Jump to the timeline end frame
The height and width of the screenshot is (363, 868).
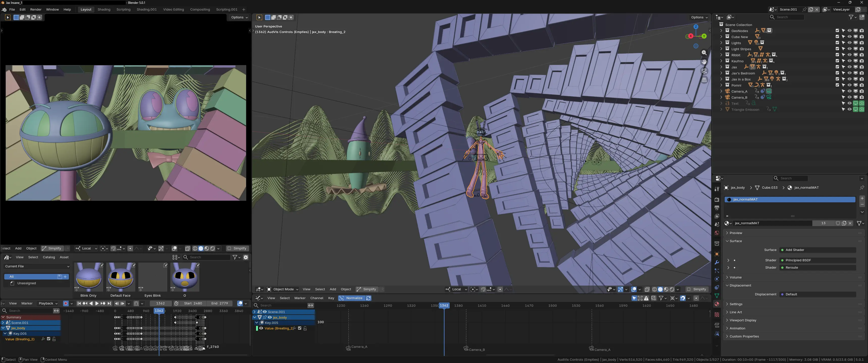pos(109,303)
